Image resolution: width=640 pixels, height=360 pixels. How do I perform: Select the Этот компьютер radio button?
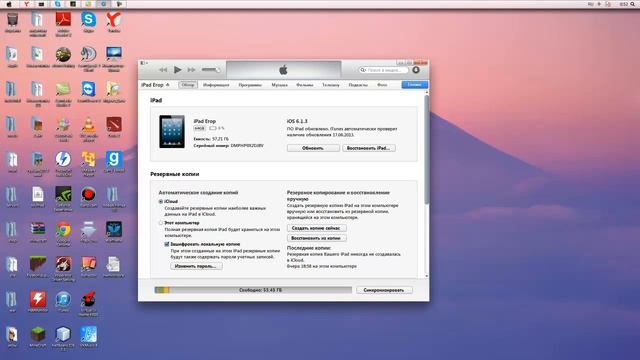click(x=161, y=223)
